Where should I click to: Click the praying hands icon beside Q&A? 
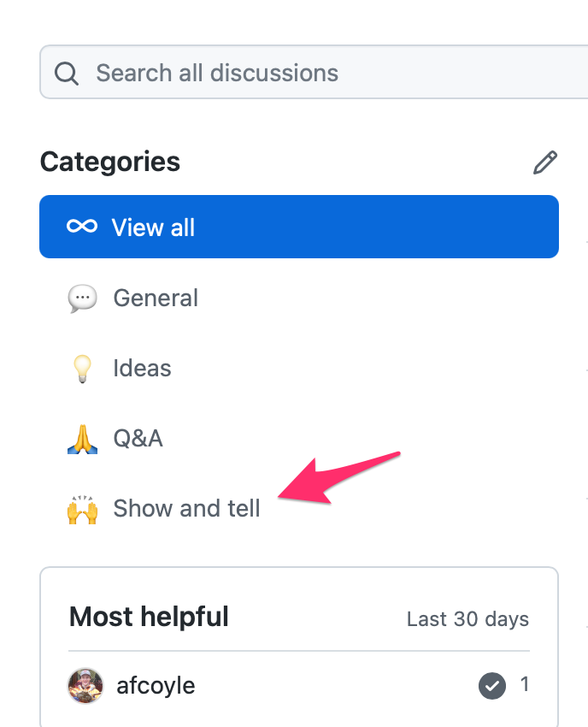83,439
